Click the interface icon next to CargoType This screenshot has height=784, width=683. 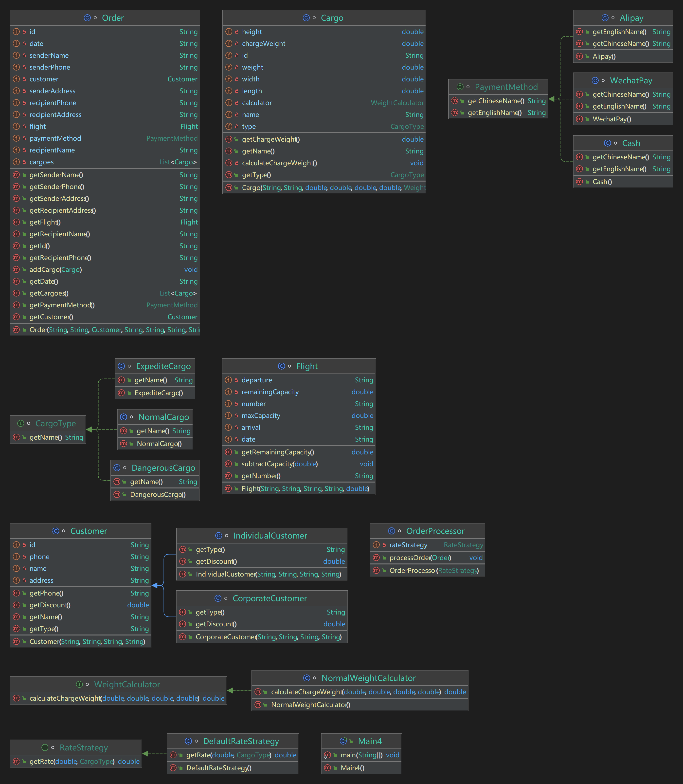tap(20, 423)
